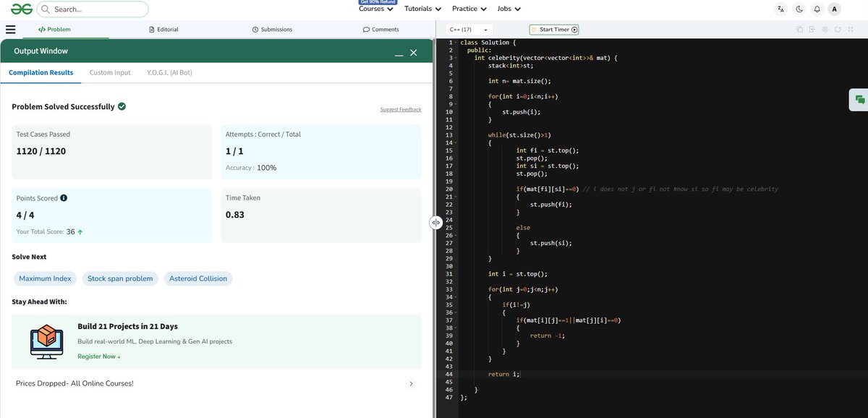Click the export code icon in editor toolbar
The height and width of the screenshot is (418, 868).
pos(812,30)
